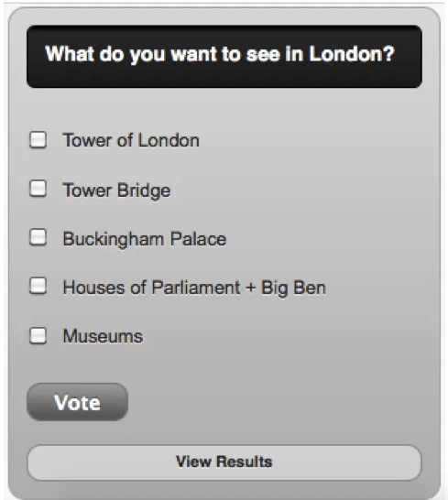Click the word "London?" in the heading

(352, 53)
